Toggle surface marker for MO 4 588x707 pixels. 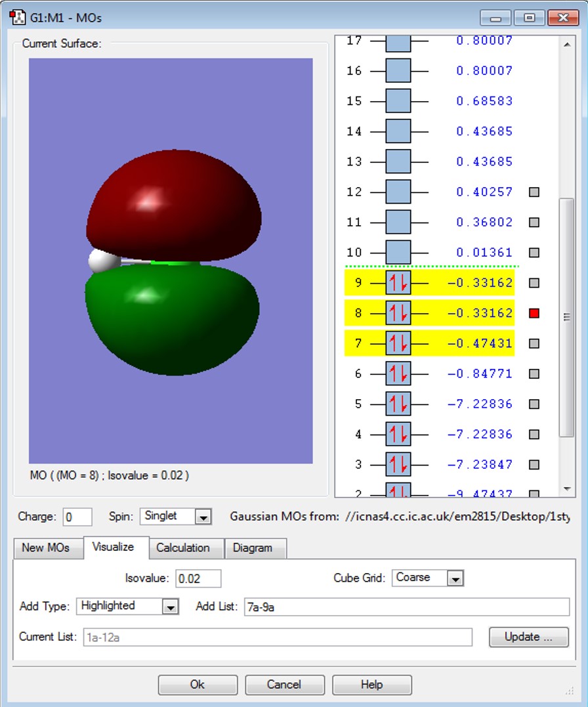[534, 434]
